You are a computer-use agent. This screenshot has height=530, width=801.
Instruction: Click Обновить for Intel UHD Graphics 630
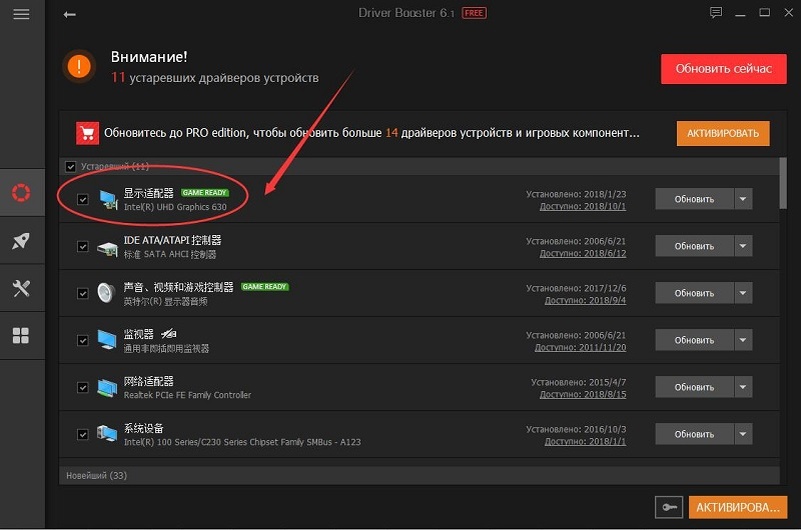(694, 199)
